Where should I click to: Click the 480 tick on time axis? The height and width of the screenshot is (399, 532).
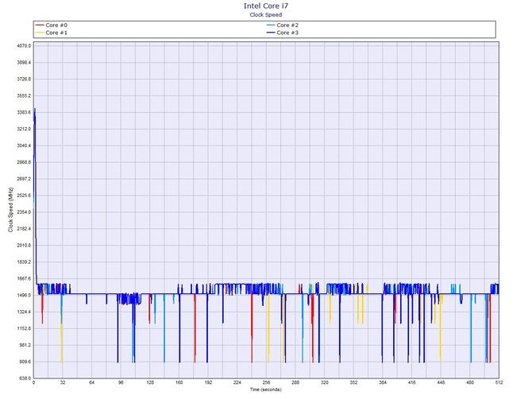pos(470,382)
